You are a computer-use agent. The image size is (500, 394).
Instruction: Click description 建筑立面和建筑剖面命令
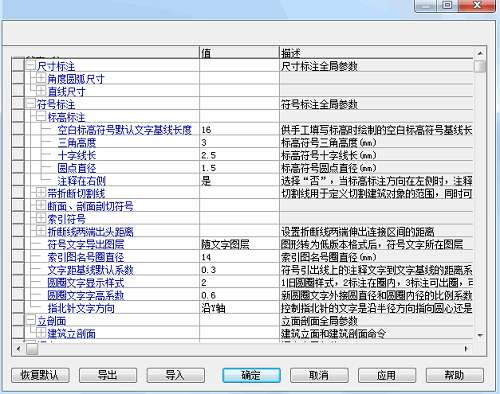tap(333, 333)
